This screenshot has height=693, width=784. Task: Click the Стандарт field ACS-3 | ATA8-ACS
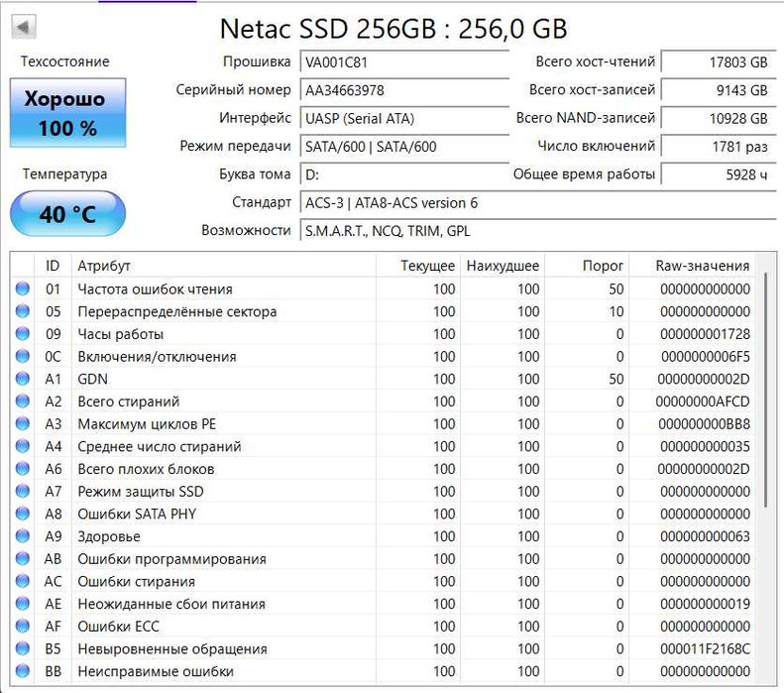click(538, 202)
